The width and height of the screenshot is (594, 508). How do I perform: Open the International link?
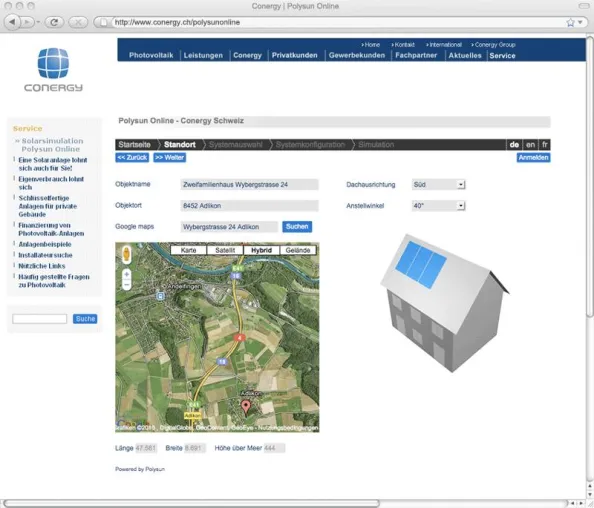pos(444,45)
